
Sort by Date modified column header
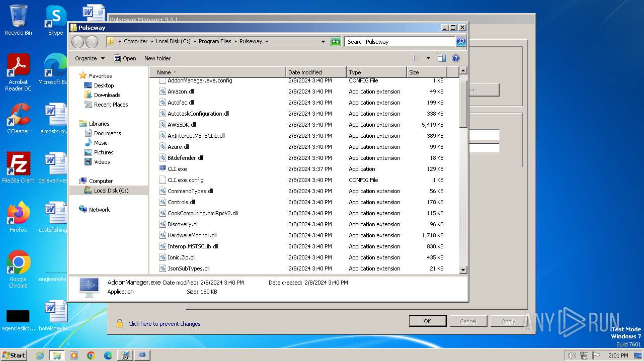(x=316, y=72)
